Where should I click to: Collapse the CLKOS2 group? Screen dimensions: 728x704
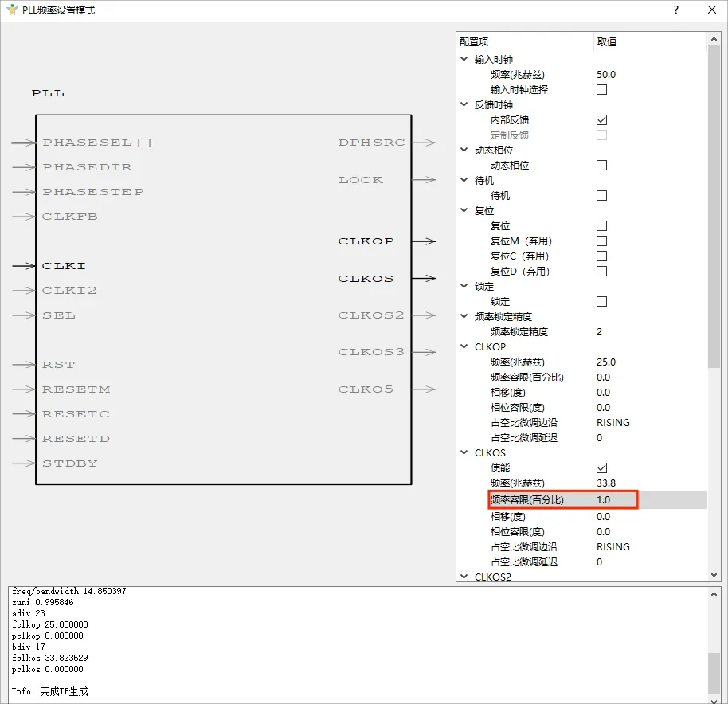464,577
